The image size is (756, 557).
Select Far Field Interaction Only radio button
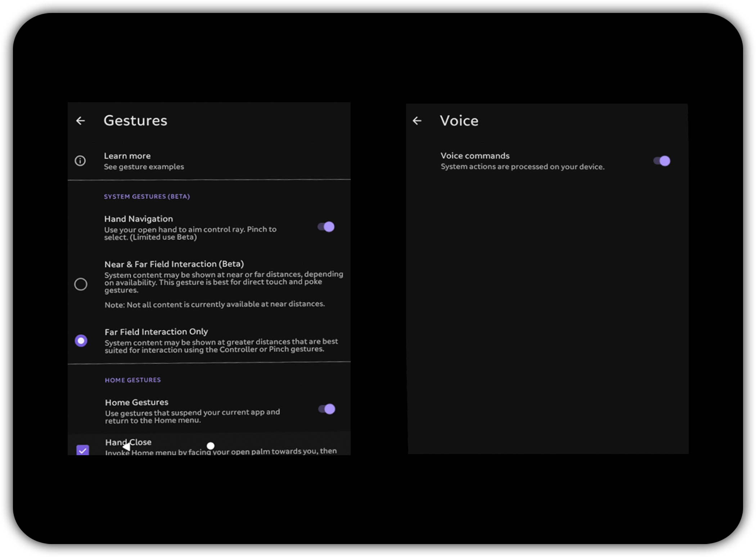tap(81, 340)
